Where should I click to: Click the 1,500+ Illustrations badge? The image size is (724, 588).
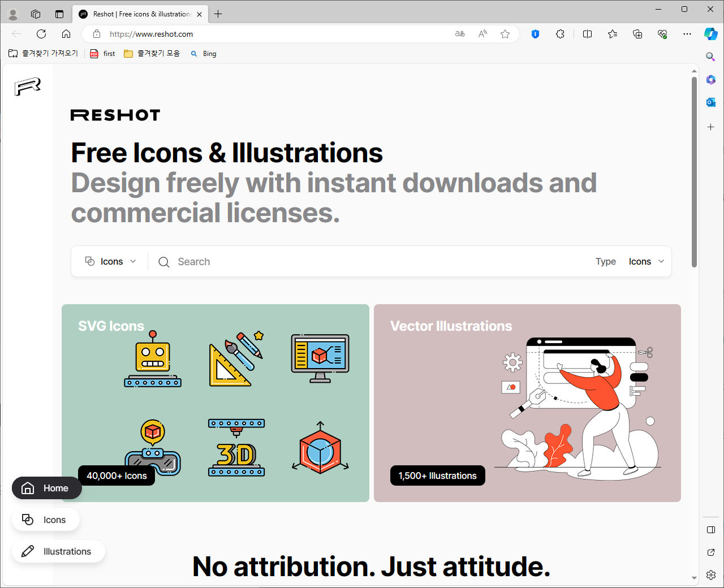point(438,475)
